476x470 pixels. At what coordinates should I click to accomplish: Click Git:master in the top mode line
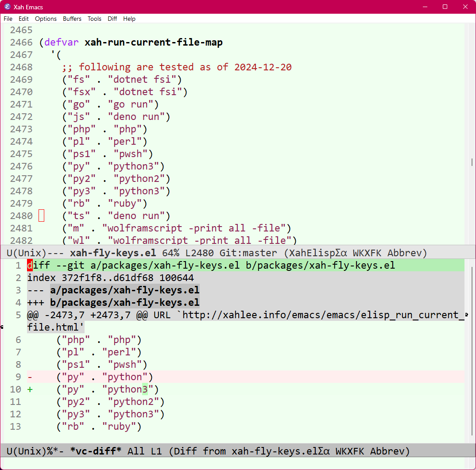pyautogui.click(x=248, y=253)
